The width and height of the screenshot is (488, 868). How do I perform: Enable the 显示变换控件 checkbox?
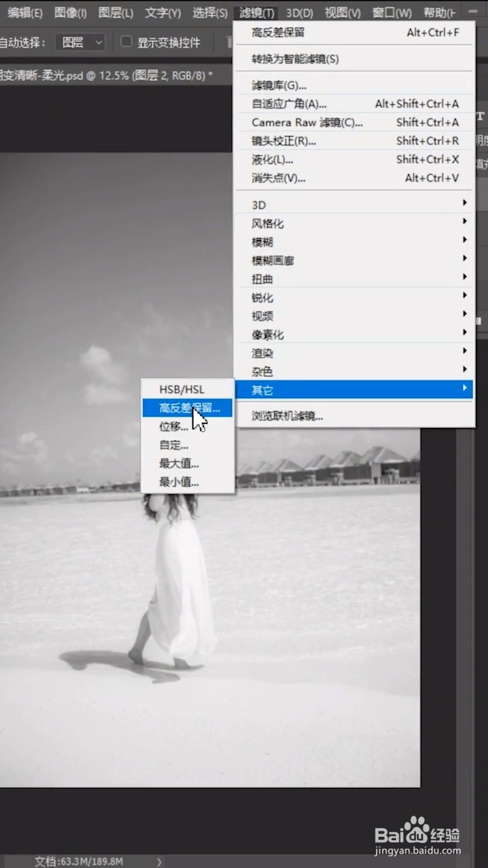pos(126,42)
